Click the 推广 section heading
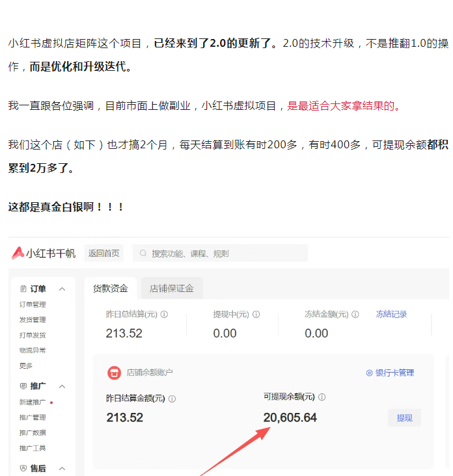This screenshot has height=476, width=453. click(38, 386)
